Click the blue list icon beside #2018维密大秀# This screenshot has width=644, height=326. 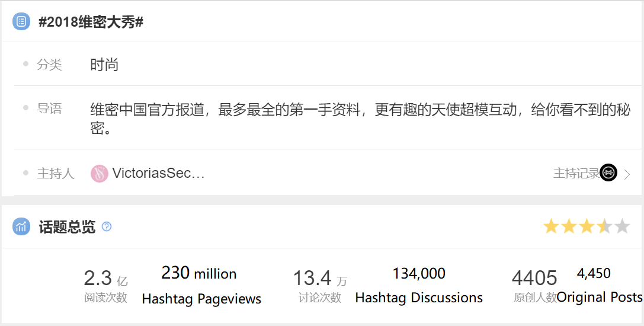21,21
